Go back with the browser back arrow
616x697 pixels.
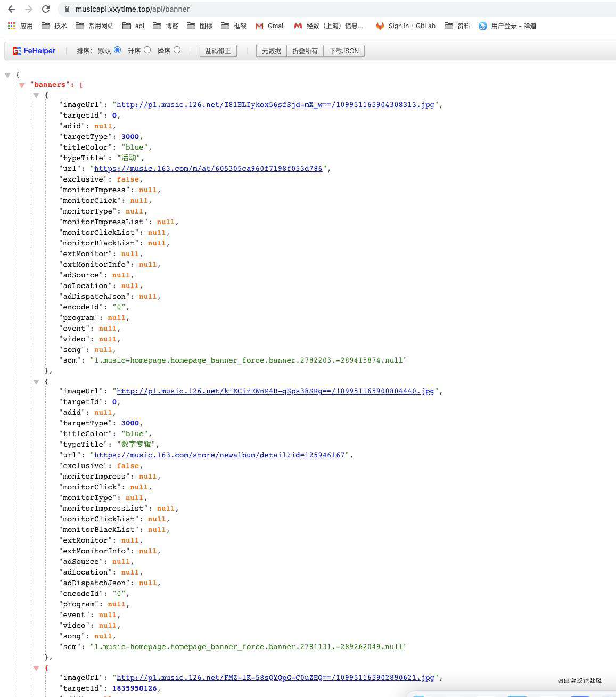click(x=12, y=9)
